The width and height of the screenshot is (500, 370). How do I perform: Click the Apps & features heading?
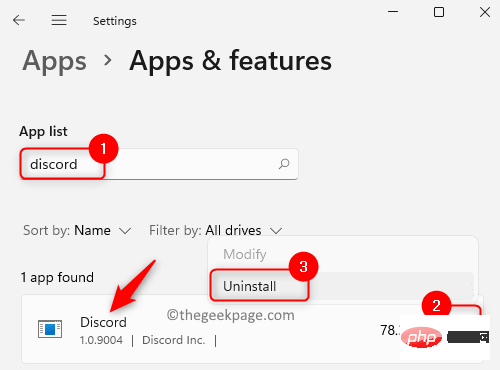(x=231, y=61)
